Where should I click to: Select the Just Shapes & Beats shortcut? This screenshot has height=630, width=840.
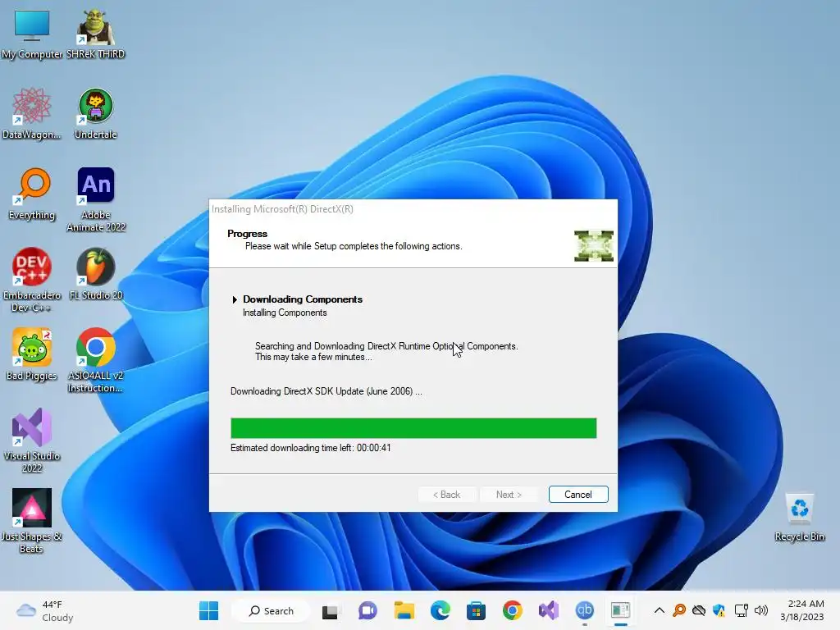pyautogui.click(x=32, y=521)
